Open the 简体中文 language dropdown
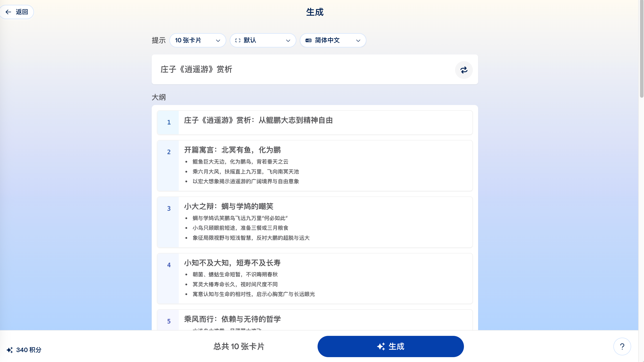The height and width of the screenshot is (362, 644). tap(333, 41)
